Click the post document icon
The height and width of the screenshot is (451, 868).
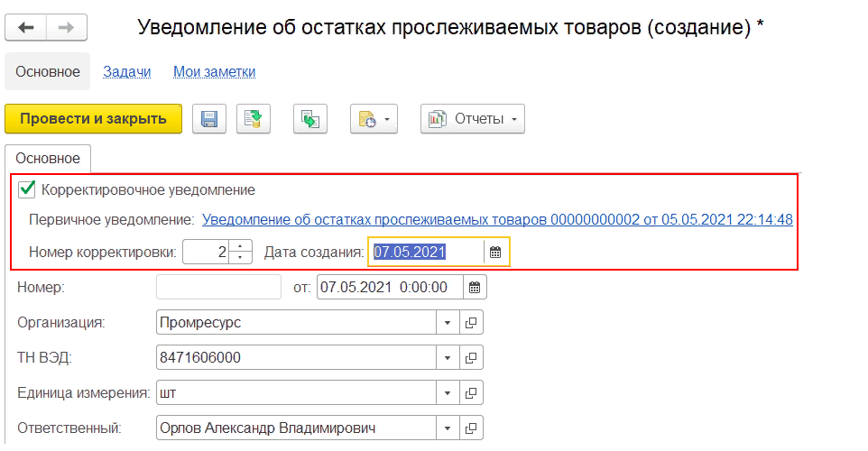point(254,119)
